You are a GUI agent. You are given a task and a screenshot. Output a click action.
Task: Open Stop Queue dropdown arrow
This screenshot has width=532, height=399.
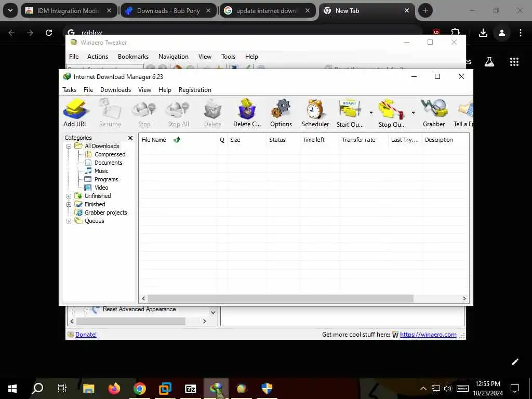tap(413, 113)
